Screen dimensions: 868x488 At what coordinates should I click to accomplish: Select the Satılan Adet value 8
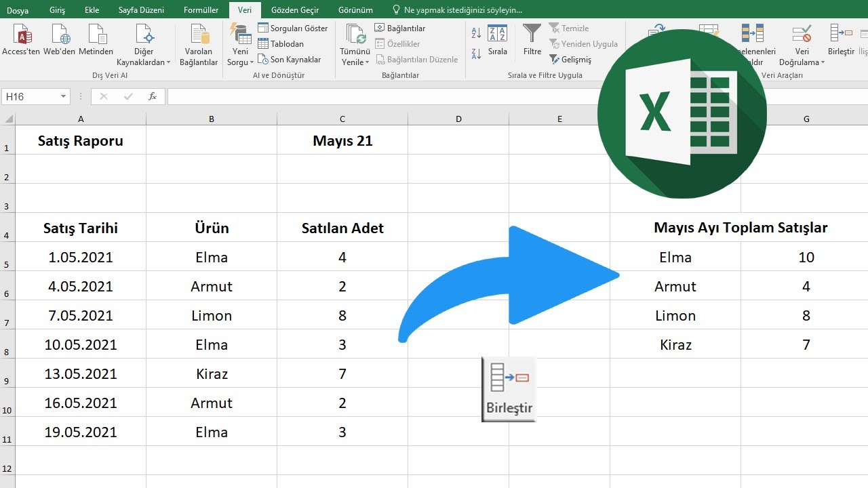click(x=342, y=315)
